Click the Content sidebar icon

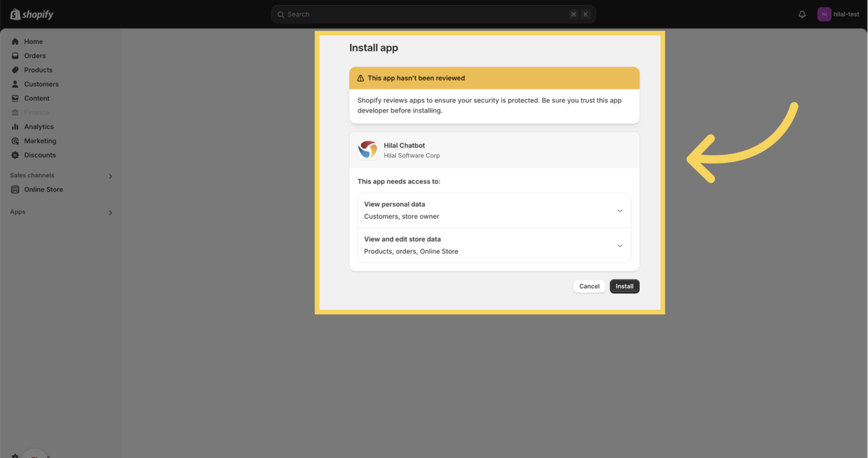click(x=15, y=98)
